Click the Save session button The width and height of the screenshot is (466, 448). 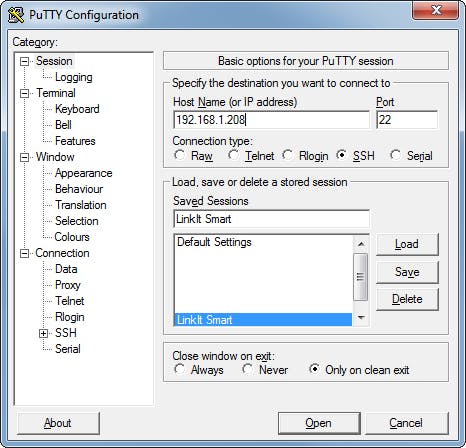(407, 272)
